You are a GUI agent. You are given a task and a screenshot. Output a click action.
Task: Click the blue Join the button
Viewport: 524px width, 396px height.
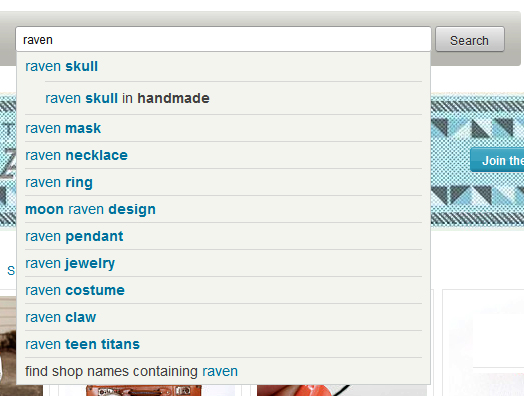coord(497,161)
